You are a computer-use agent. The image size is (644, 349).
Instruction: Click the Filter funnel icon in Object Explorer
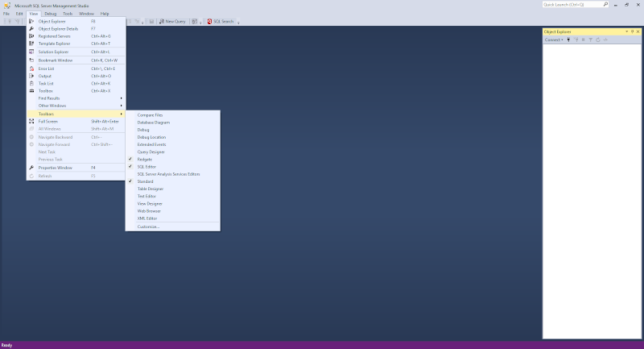coord(590,39)
